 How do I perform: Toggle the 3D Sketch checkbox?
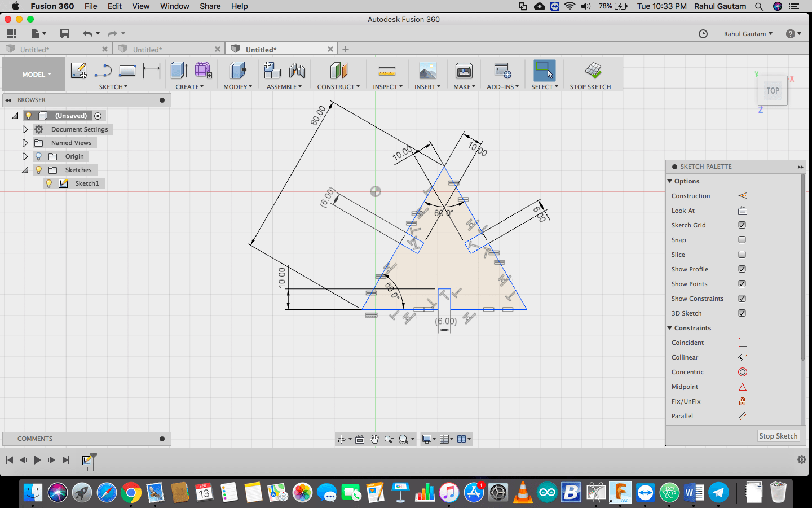[x=742, y=313]
